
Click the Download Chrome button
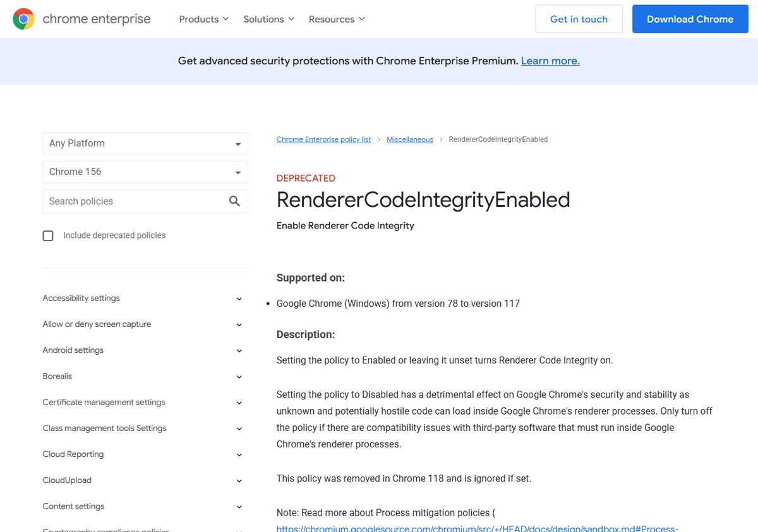(x=690, y=19)
